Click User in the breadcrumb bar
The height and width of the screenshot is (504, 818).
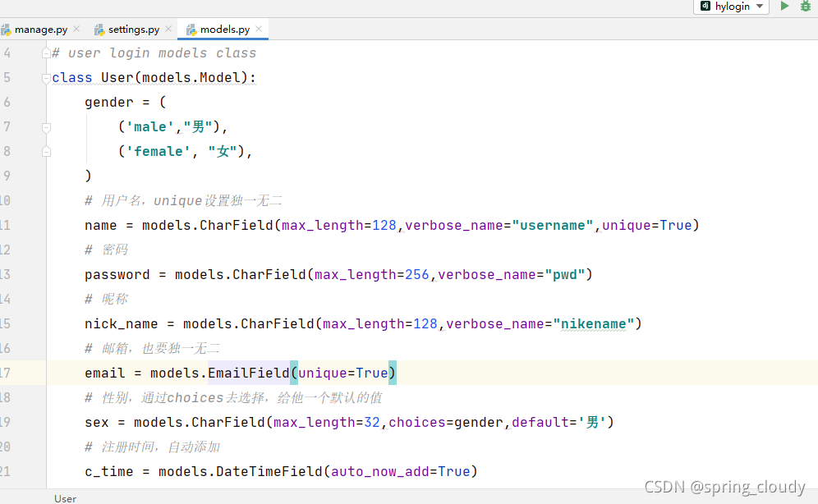pos(65,499)
